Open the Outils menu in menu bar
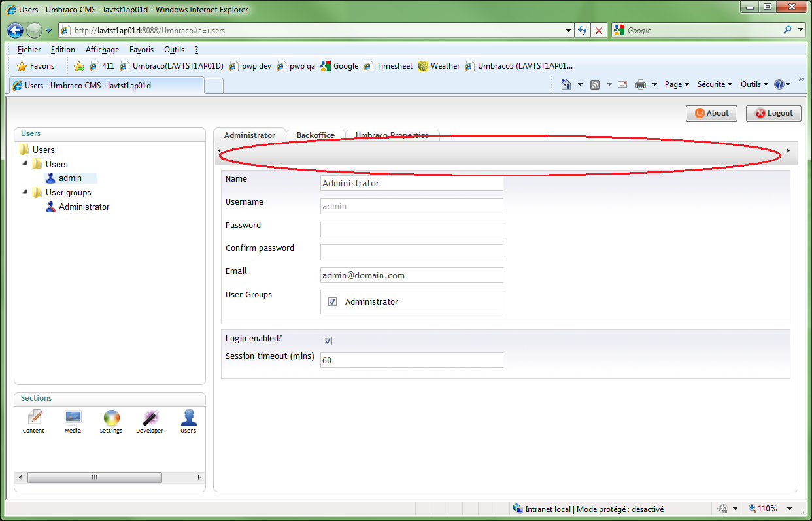Image resolution: width=812 pixels, height=521 pixels. tap(175, 50)
